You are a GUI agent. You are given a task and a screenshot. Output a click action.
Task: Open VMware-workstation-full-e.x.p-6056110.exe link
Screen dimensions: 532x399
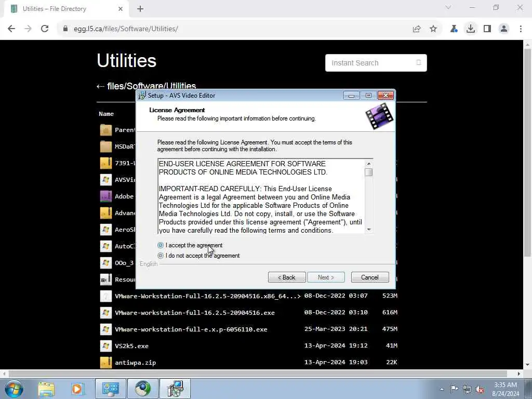point(191,329)
